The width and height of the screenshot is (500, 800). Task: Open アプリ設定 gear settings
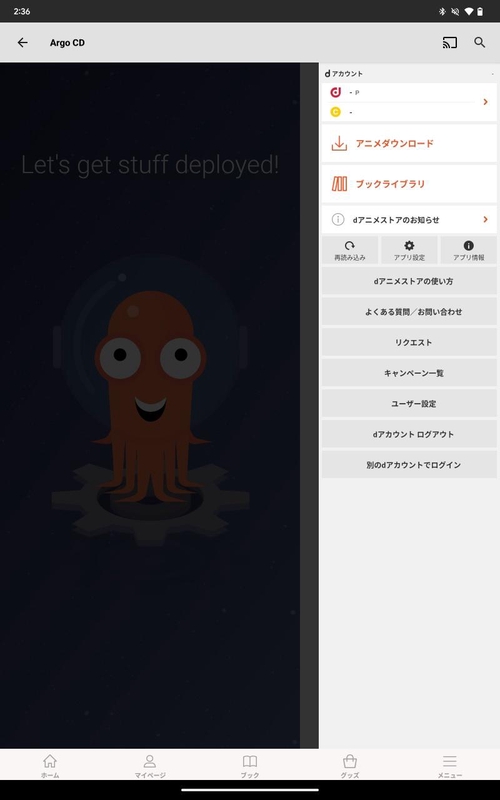click(409, 250)
